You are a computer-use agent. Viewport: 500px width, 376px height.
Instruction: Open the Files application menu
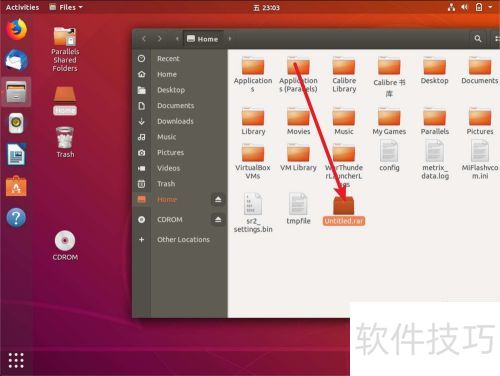click(x=66, y=7)
